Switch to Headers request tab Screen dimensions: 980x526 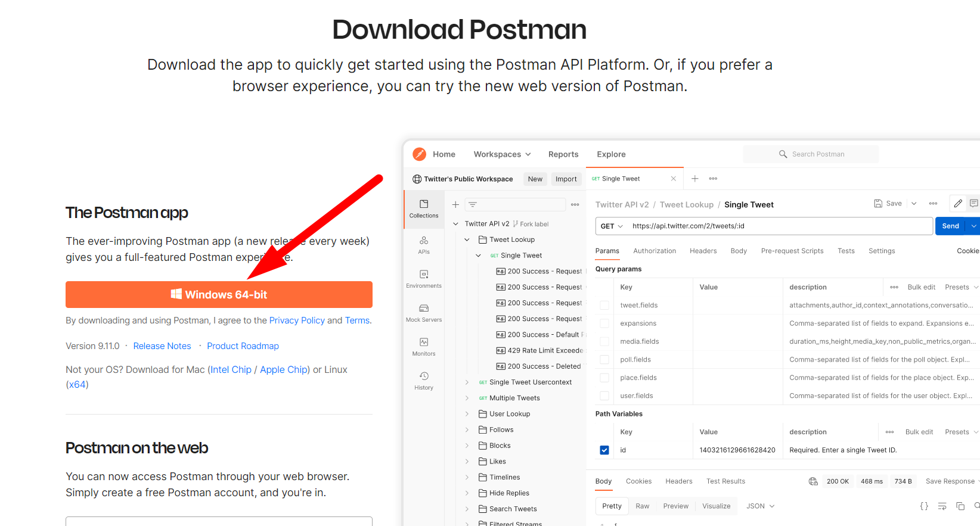(703, 251)
